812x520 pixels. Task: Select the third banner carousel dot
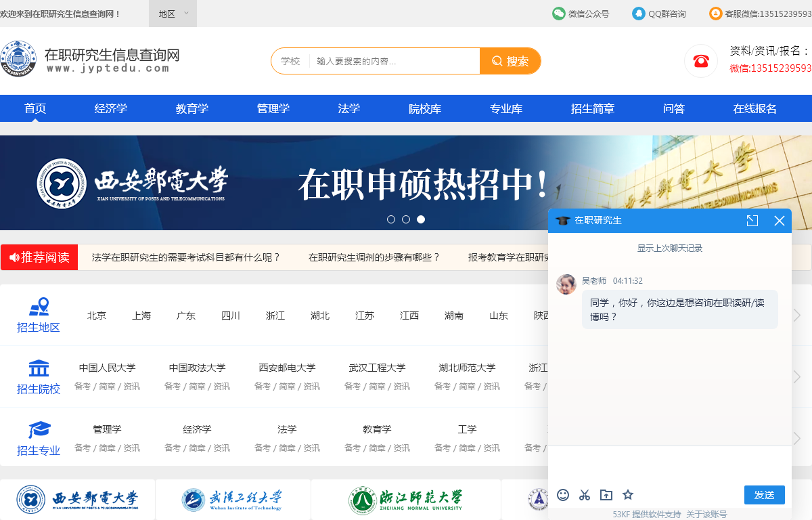421,219
